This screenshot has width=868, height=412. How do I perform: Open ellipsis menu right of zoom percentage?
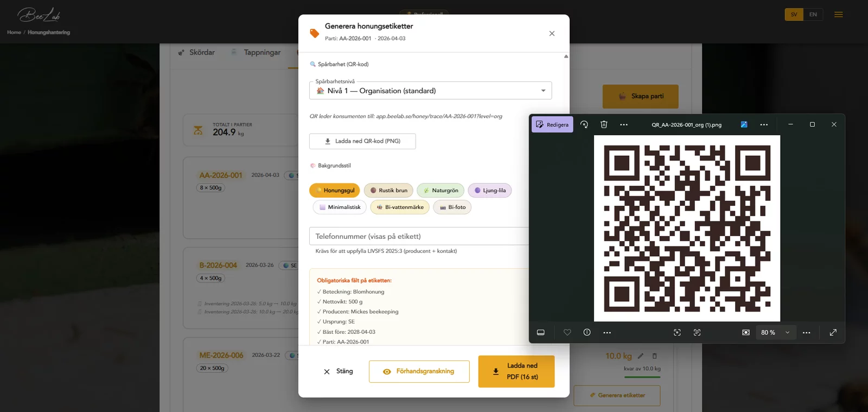(x=807, y=332)
